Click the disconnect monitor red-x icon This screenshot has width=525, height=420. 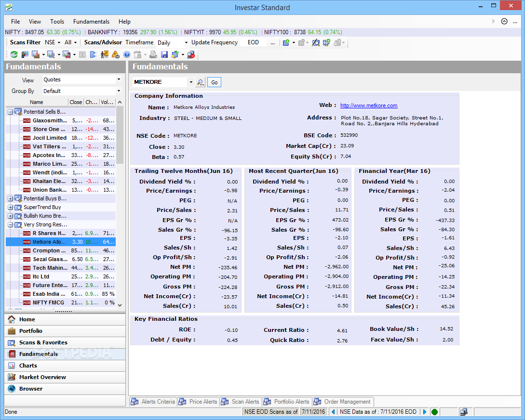coord(191,54)
